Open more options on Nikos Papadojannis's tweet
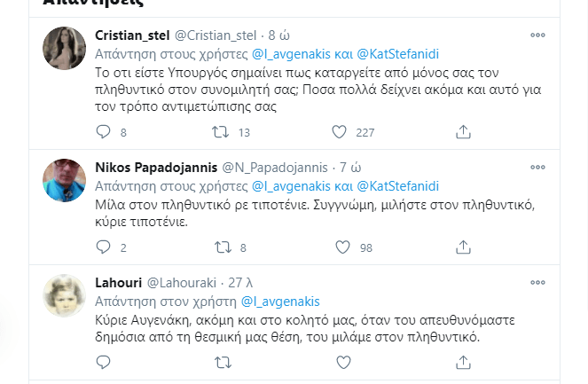The width and height of the screenshot is (588, 384). point(537,168)
